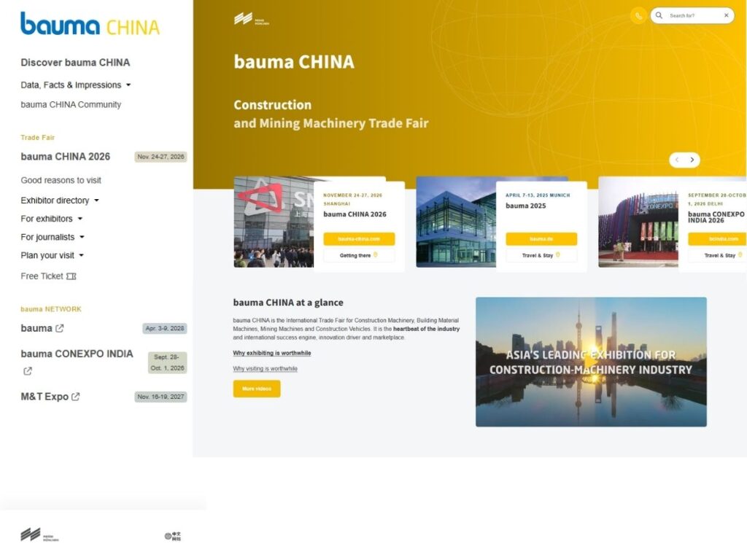Screen dimensions: 747x560
Task: Click the 'Nov. 24-27, 2026' date badge
Action: tap(160, 157)
